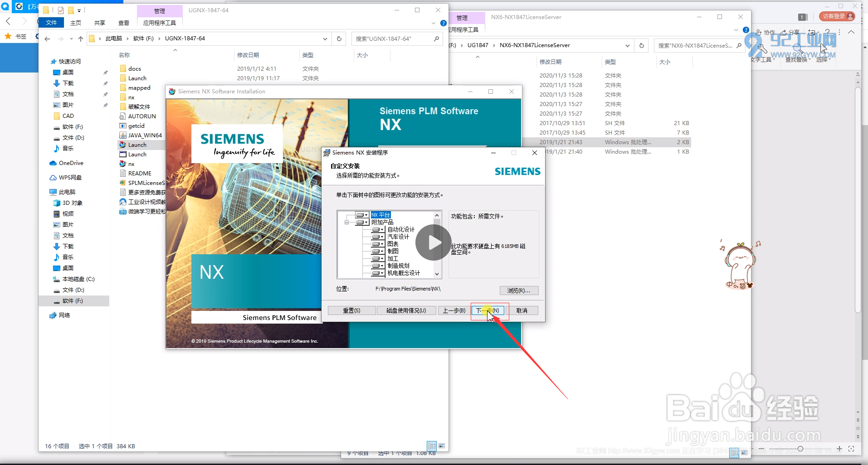The width and height of the screenshot is (868, 465).
Task: Open install-mode dropdown for 机电概念设计
Action: point(378,273)
